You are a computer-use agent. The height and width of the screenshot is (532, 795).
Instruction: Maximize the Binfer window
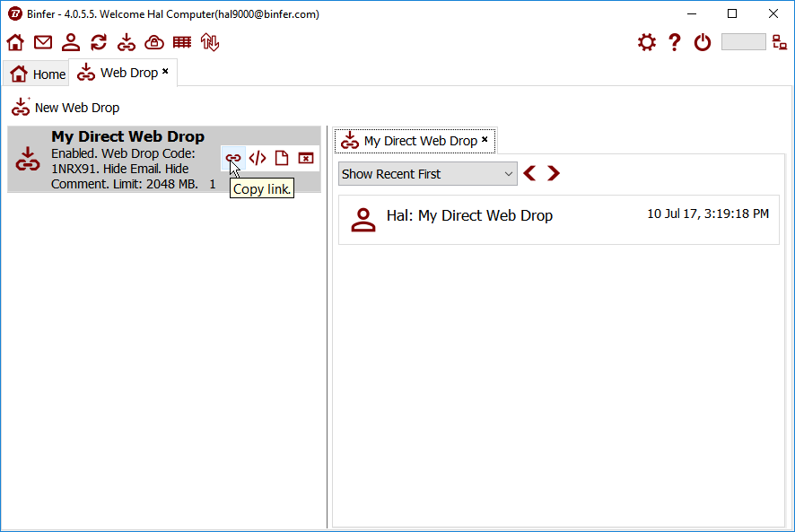point(732,13)
